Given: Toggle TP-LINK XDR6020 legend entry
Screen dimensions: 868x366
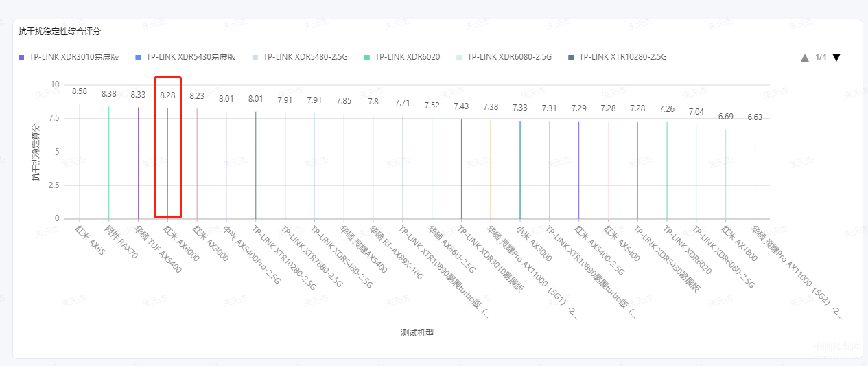Looking at the screenshot, I should click(x=403, y=57).
